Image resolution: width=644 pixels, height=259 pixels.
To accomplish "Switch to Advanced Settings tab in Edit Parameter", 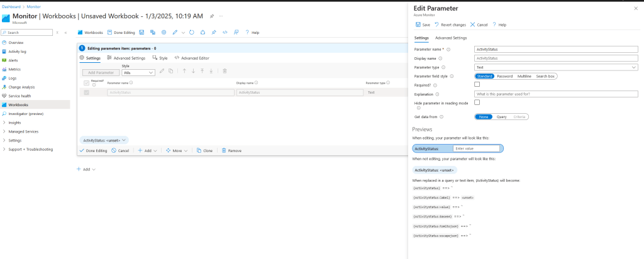I will (x=451, y=38).
